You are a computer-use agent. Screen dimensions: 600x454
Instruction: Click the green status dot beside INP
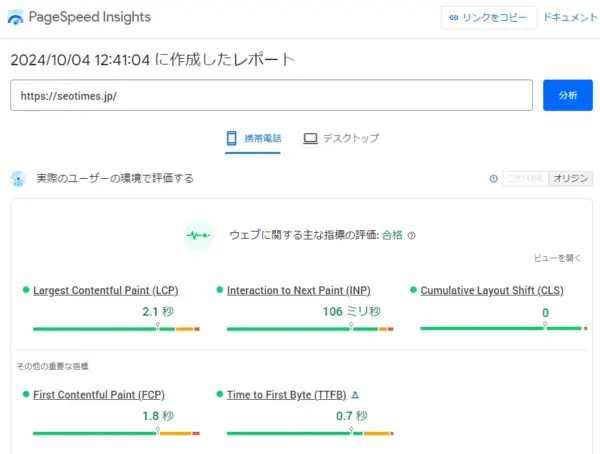tap(220, 290)
